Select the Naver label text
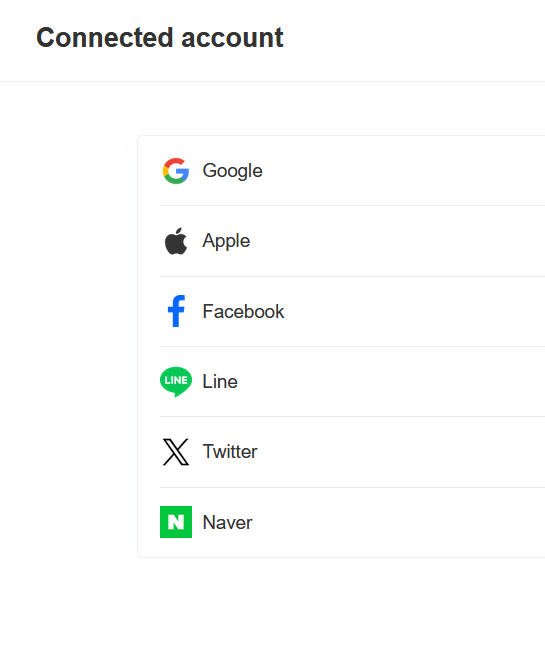Image resolution: width=545 pixels, height=651 pixels. click(x=227, y=522)
